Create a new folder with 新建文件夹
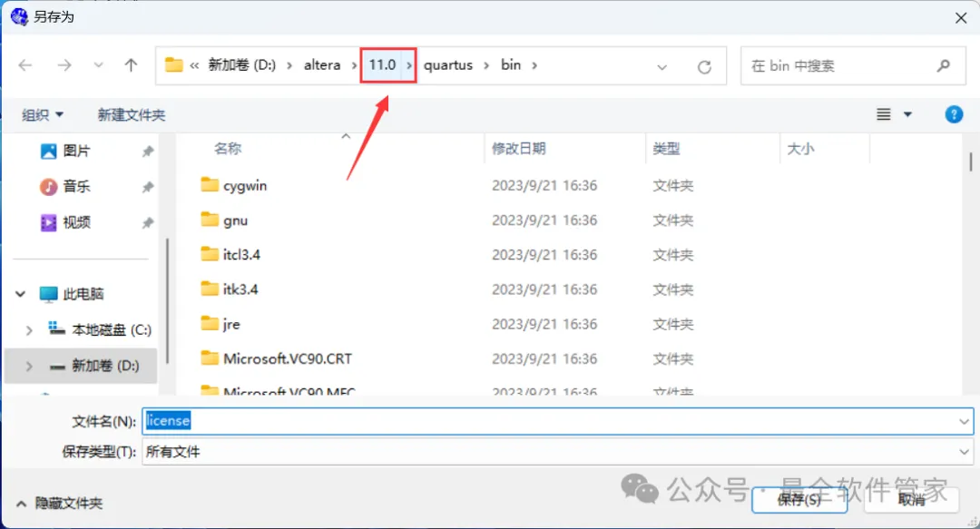The image size is (980, 529). pos(132,115)
